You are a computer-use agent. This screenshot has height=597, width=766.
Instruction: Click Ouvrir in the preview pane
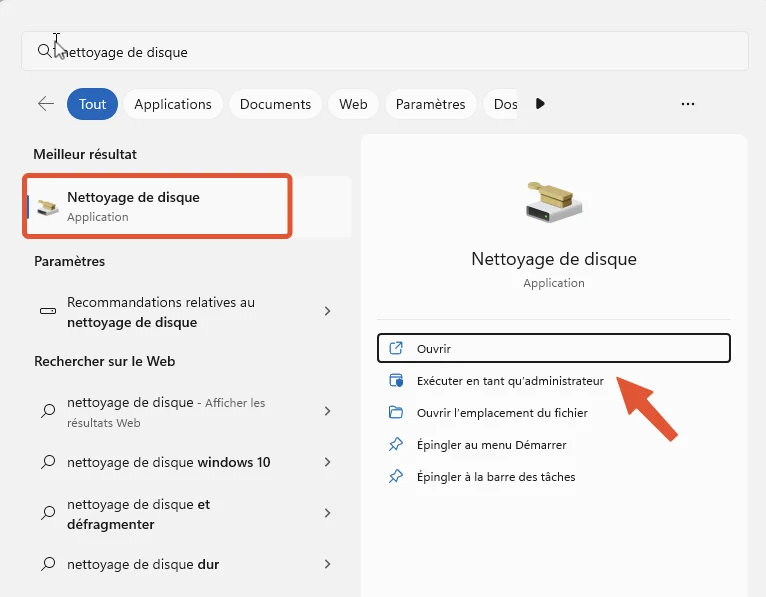(x=554, y=348)
